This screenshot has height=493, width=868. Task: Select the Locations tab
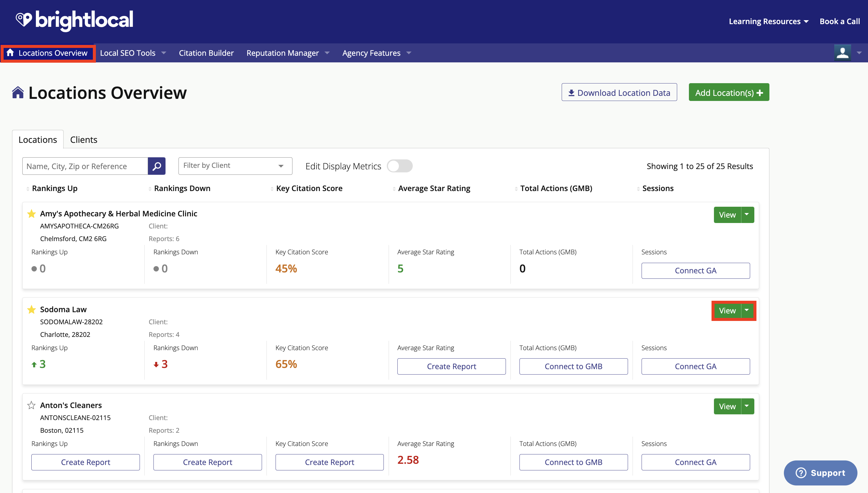click(38, 140)
